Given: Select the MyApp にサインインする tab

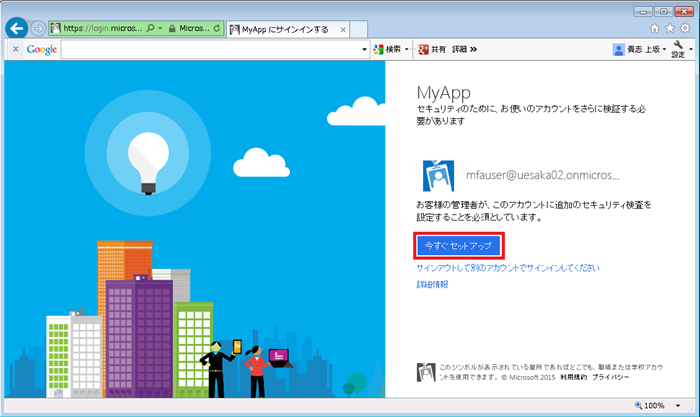Looking at the screenshot, I should coord(285,29).
